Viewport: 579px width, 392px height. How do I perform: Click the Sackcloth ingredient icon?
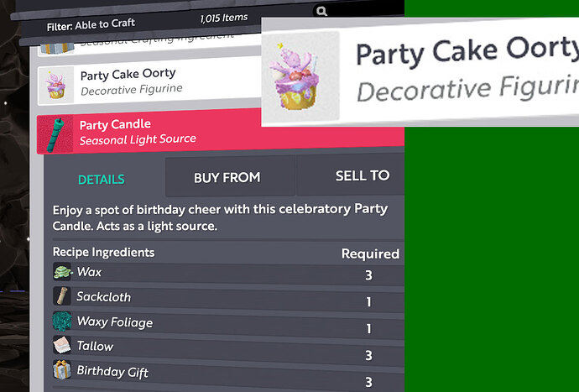click(x=62, y=296)
